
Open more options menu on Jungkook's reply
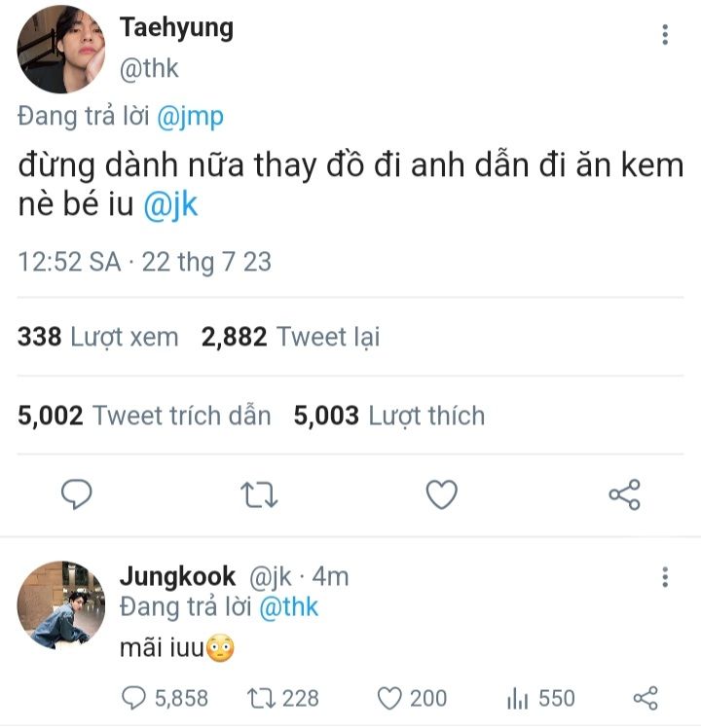click(665, 577)
